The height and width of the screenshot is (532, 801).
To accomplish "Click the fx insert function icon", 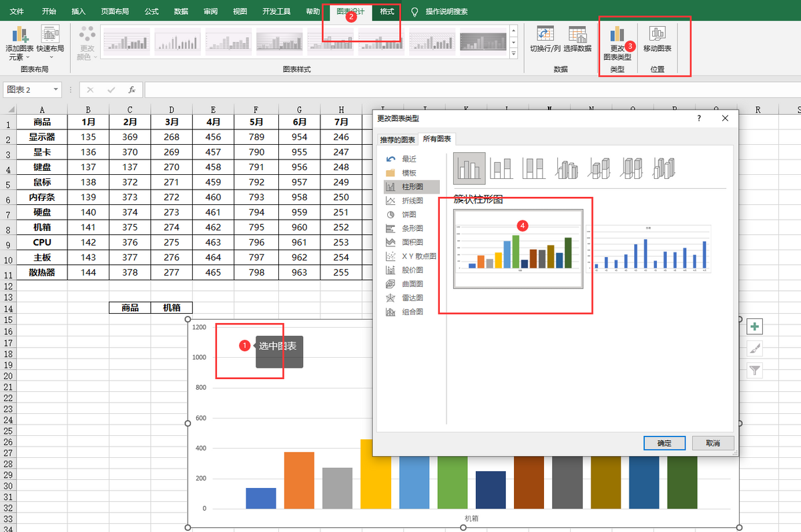I will click(132, 89).
